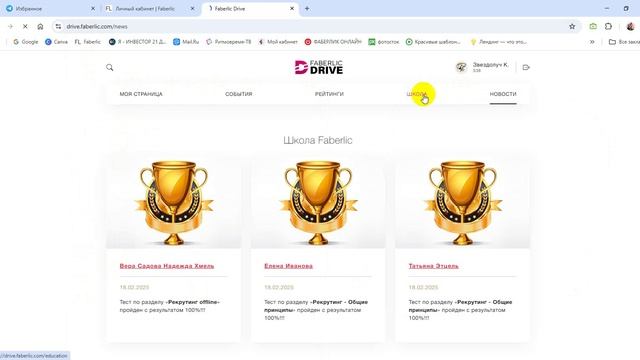Viewport: 640px width, 360px height.
Task: Open the user profile avatar
Action: (461, 67)
